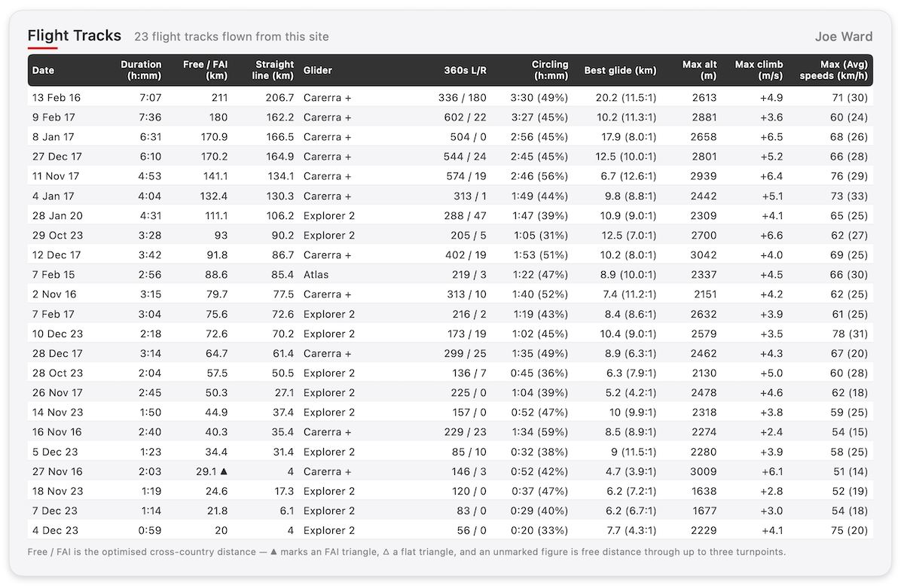Click the Circling (h:mm) column header
904x588 pixels.
550,70
